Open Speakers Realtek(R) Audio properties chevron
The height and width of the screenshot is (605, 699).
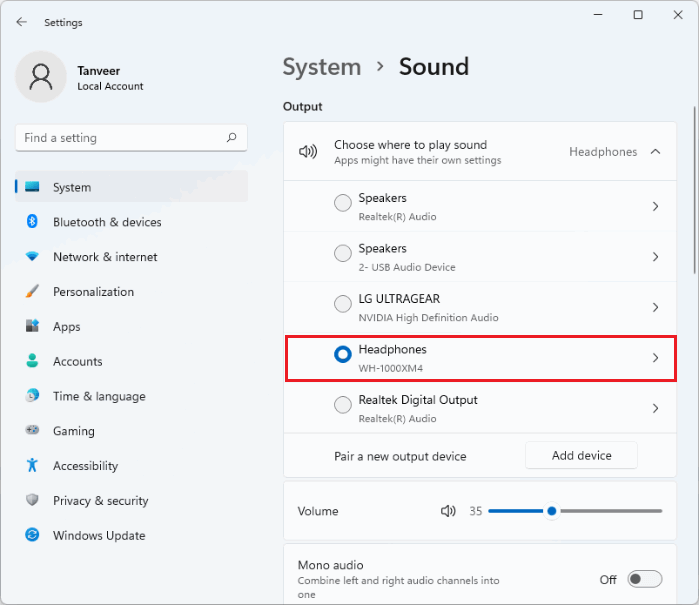click(655, 206)
